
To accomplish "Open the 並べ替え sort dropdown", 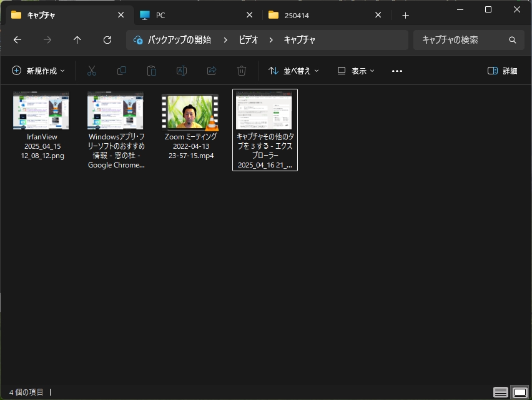I will coord(293,71).
